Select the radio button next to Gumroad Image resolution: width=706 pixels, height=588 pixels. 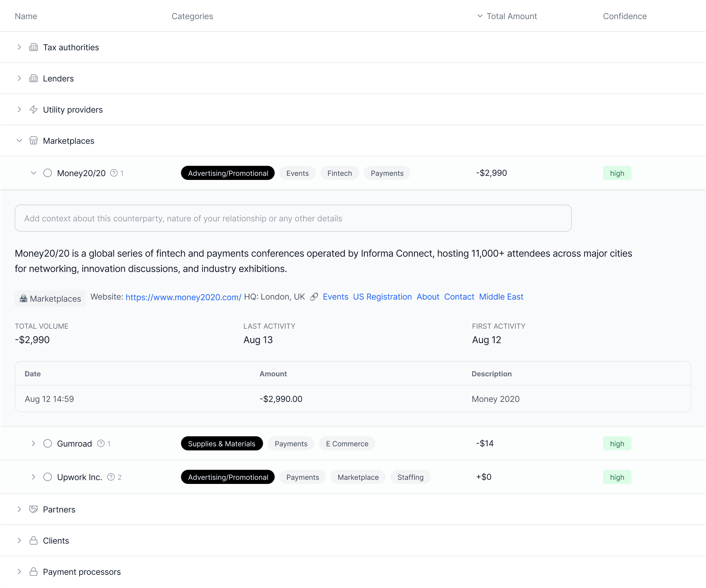pyautogui.click(x=47, y=443)
